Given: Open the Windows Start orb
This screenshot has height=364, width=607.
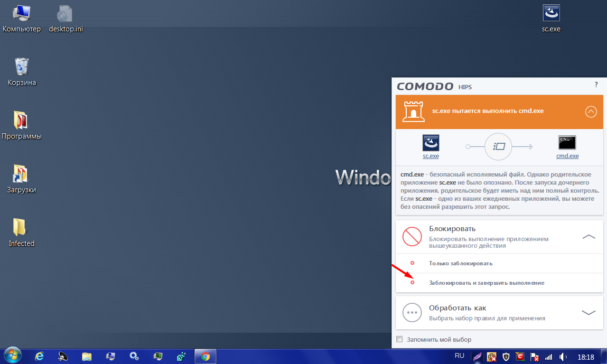Looking at the screenshot, I should point(13,356).
